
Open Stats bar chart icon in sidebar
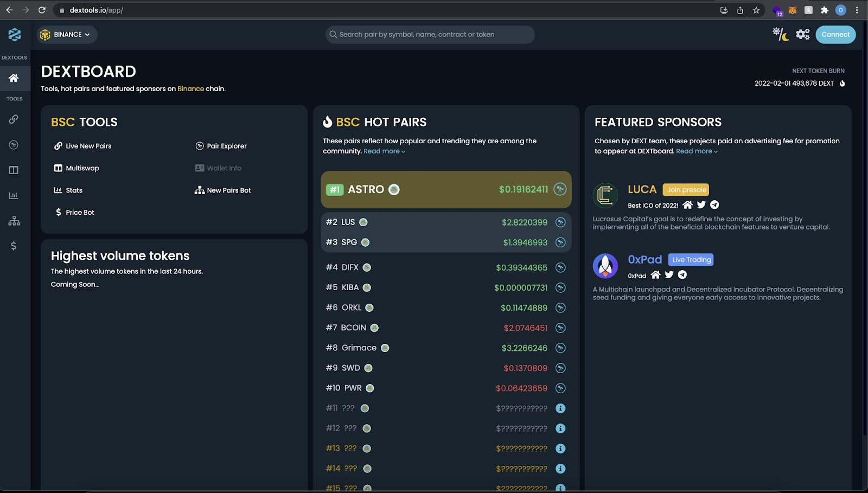(x=14, y=195)
